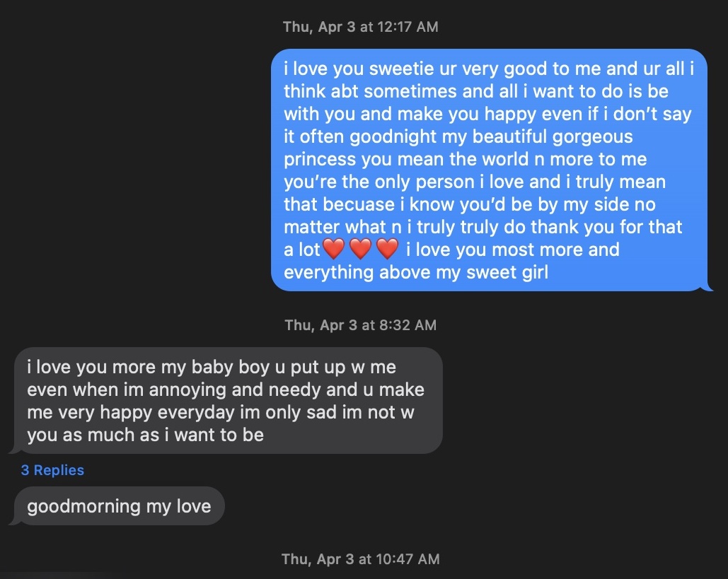Click the 12:17 AM timestamp
Image resolution: width=728 pixels, height=579 pixels.
click(x=360, y=27)
